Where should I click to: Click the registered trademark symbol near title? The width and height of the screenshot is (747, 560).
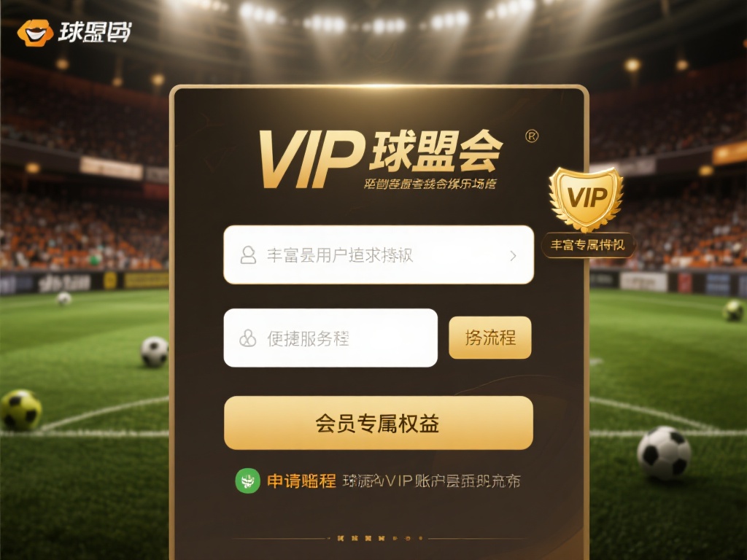click(532, 136)
